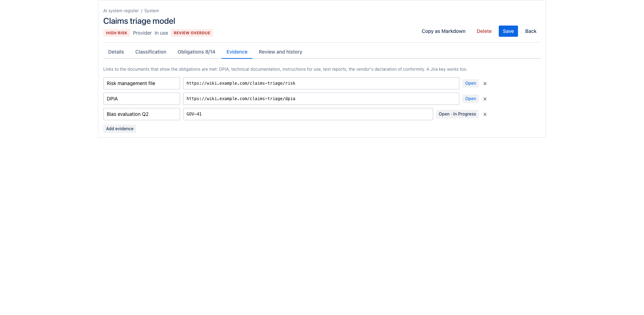Remove the DPIA evidence row
This screenshot has height=315, width=644.
[x=485, y=99]
